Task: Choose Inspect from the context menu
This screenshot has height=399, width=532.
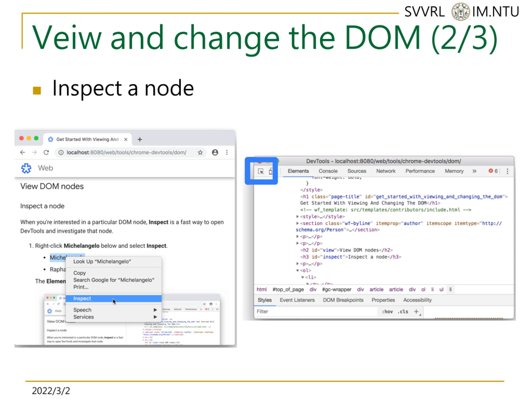Action: pos(114,298)
